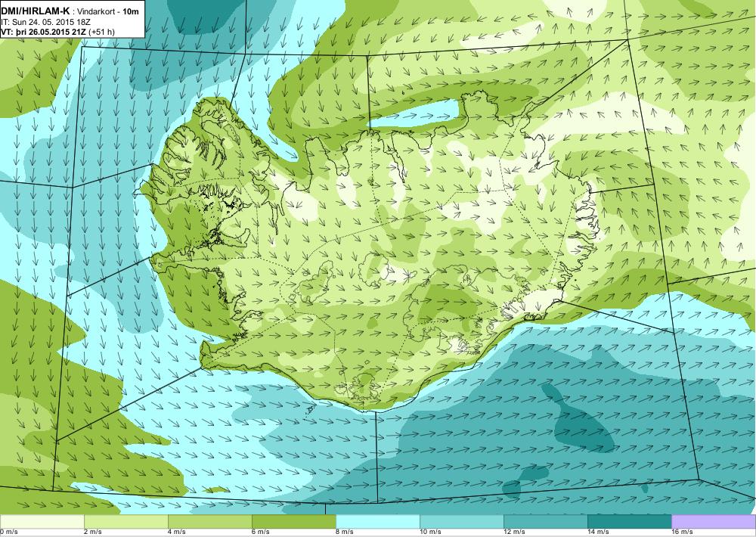This screenshot has width=756, height=537.
Task: Click the '12 m/s' legend label
Action: [x=514, y=532]
